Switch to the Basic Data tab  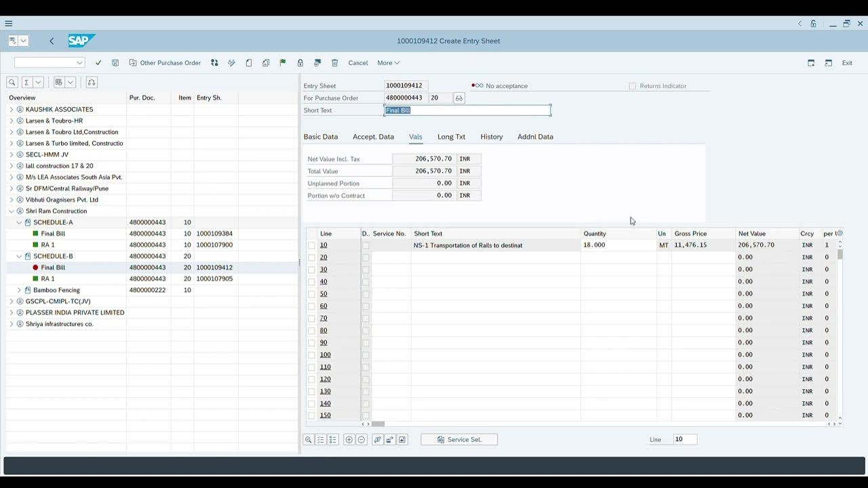[321, 137]
